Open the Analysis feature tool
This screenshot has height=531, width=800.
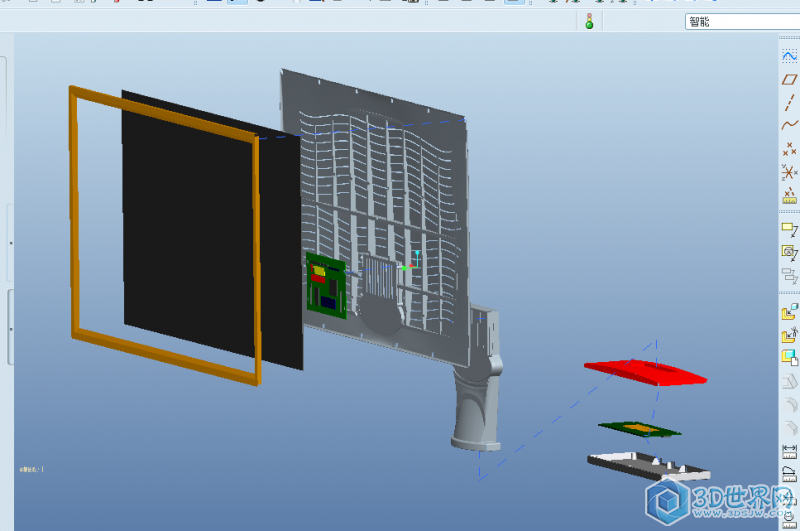789,195
